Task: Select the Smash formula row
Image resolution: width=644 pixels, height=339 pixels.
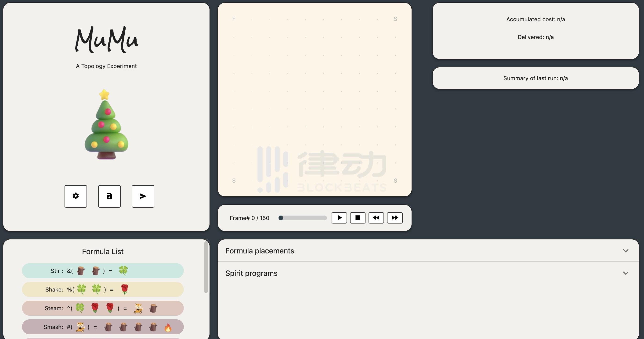Action: click(103, 327)
